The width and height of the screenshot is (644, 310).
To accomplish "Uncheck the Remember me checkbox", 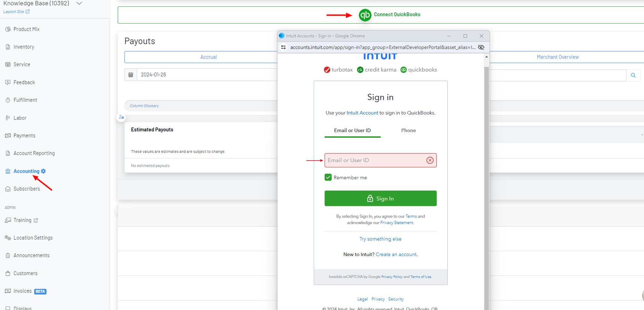I will 328,177.
